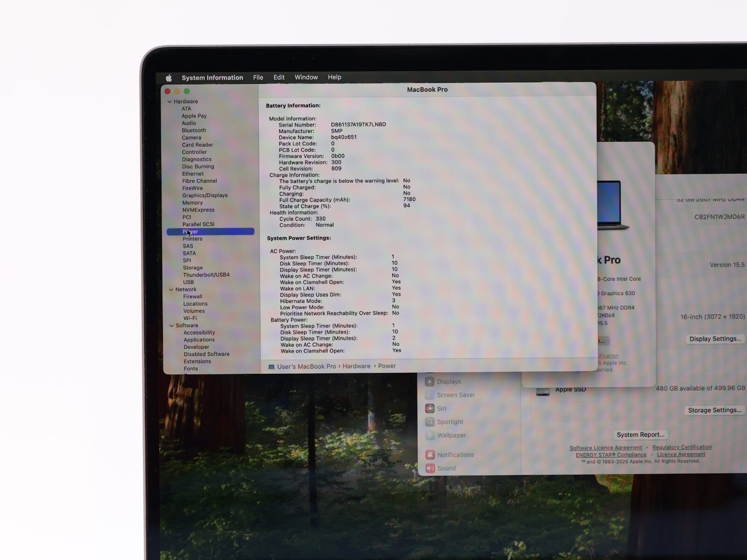Select FireWire in the sidebar
747x560 pixels.
(192, 188)
